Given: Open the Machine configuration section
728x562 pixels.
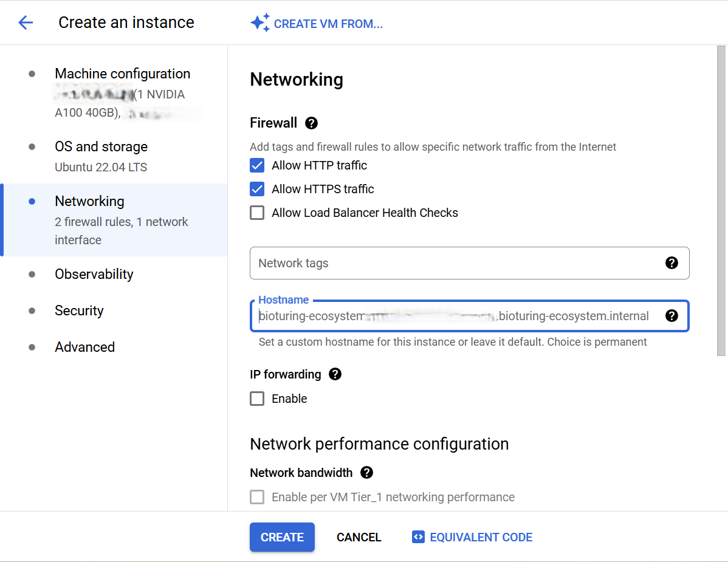Looking at the screenshot, I should coord(122,74).
